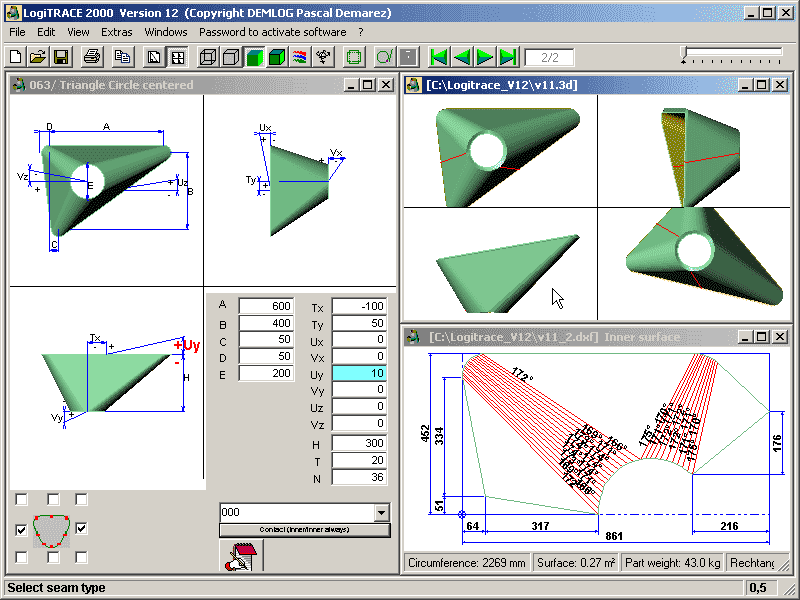This screenshot has height=600, width=800.
Task: Uncheck the checked seam box left of shape
Action: tap(21, 530)
